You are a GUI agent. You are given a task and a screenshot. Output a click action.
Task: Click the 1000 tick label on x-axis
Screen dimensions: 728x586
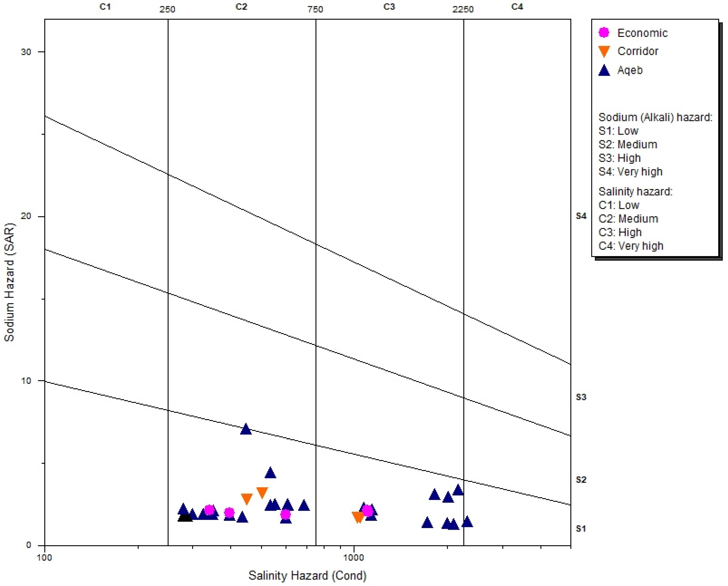coord(354,557)
